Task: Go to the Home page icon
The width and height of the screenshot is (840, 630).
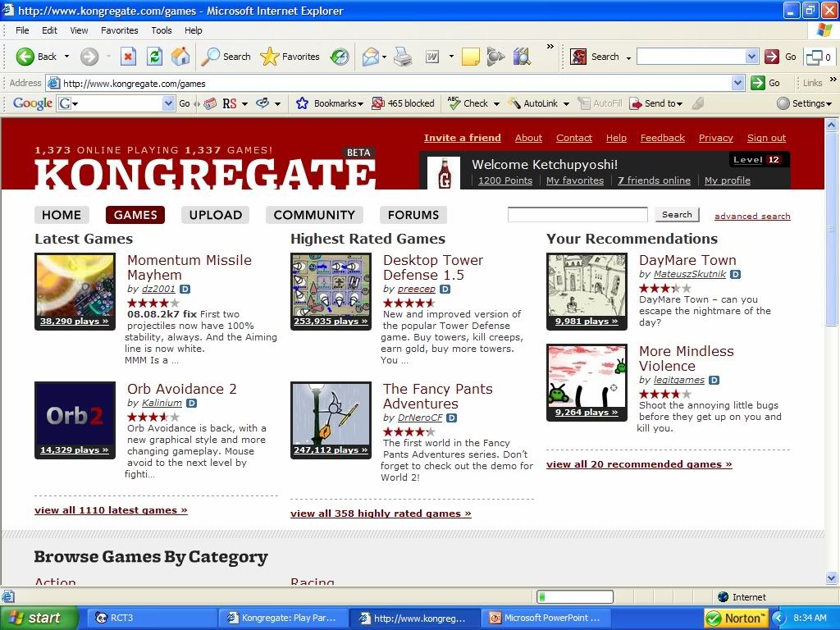Action: point(180,57)
